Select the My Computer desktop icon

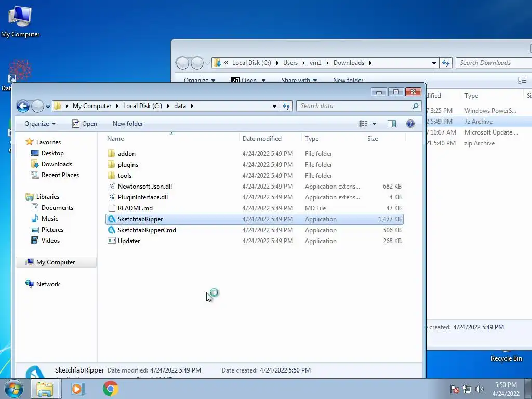point(20,21)
